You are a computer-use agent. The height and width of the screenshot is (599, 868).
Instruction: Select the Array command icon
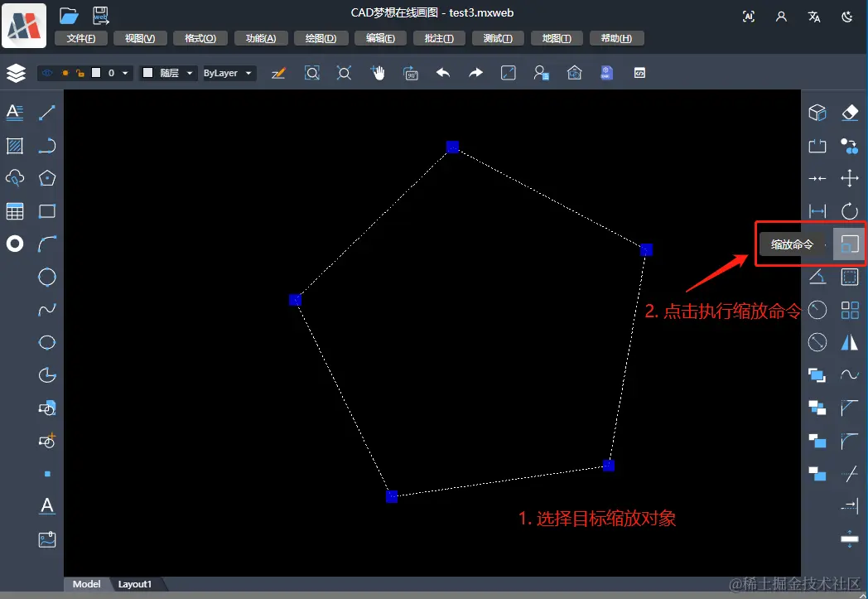click(849, 310)
